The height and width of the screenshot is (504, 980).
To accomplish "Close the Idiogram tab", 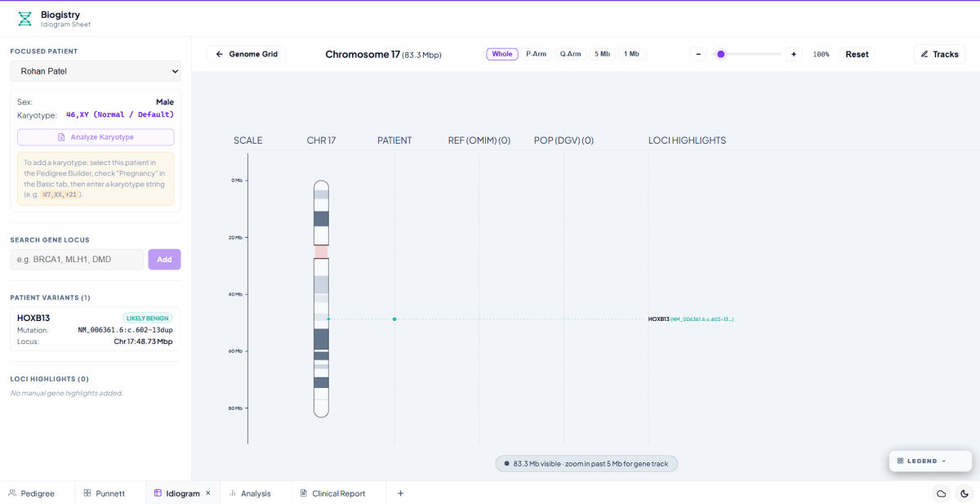I will [x=208, y=493].
